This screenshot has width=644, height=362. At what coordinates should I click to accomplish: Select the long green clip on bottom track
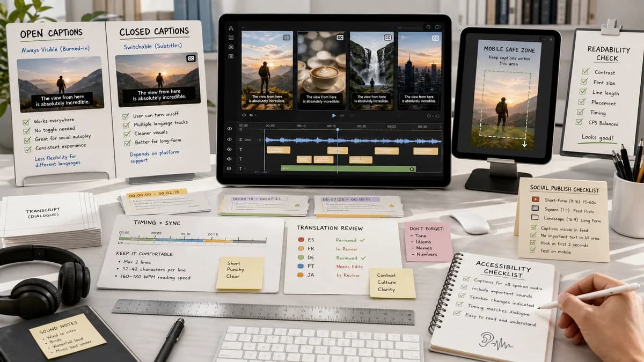(x=349, y=168)
